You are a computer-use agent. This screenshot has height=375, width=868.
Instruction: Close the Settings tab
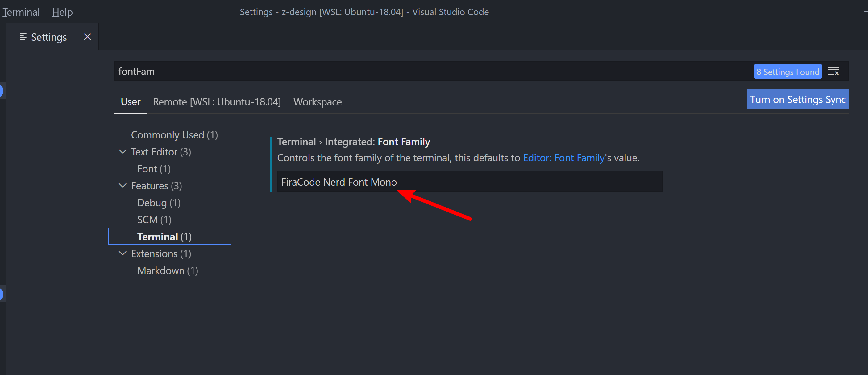(87, 36)
